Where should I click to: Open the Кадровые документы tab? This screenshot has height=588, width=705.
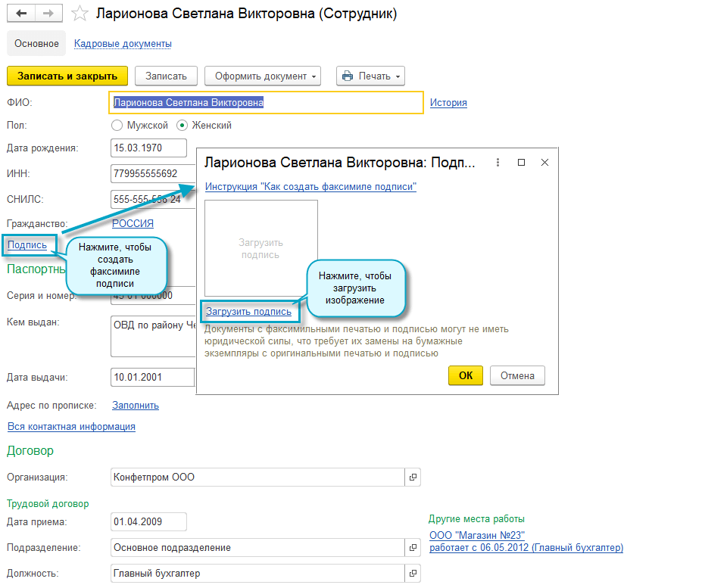pos(123,44)
